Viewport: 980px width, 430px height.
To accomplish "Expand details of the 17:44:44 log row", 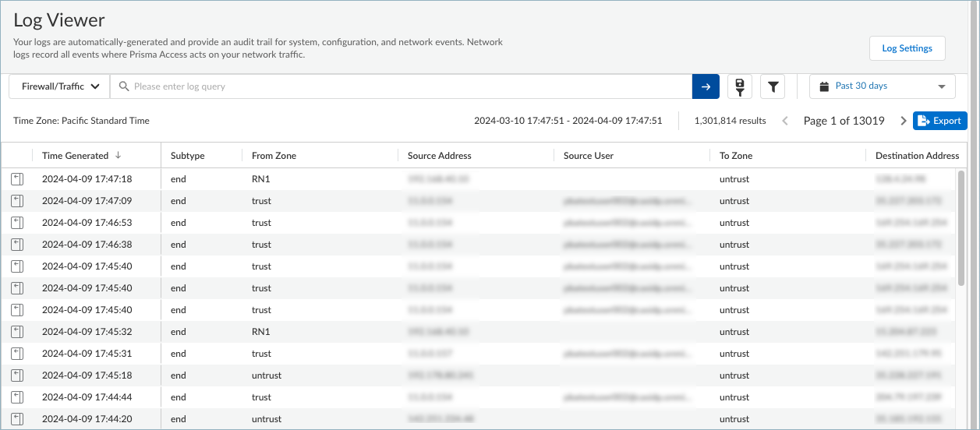I will coord(17,397).
